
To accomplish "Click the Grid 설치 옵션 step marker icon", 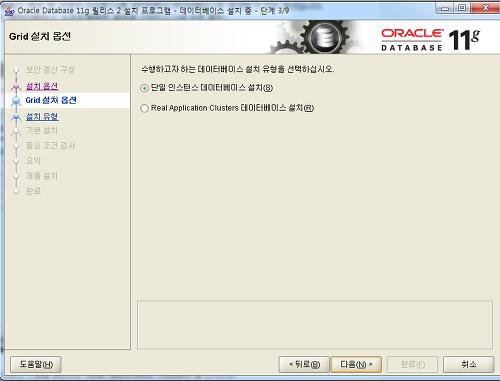I will point(16,101).
